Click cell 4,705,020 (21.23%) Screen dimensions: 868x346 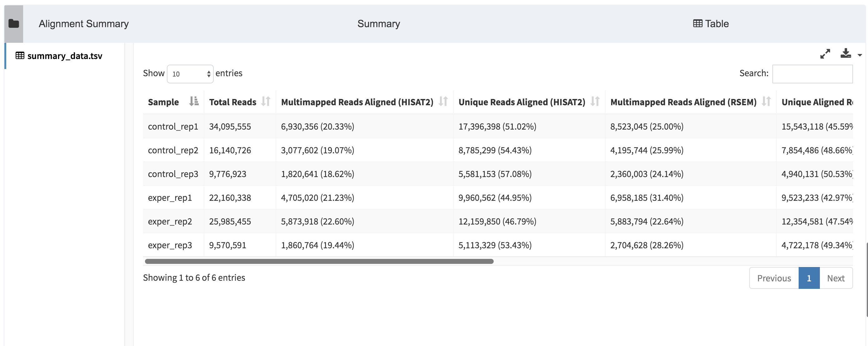coord(317,198)
